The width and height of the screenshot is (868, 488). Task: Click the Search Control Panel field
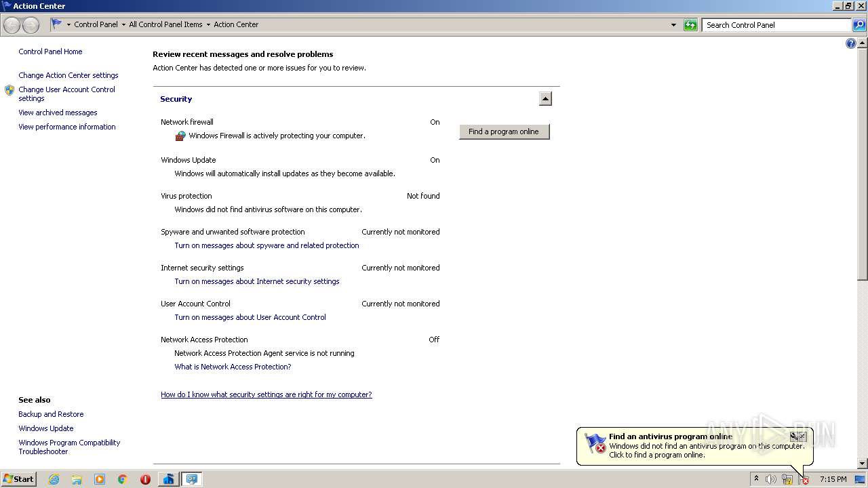click(776, 25)
